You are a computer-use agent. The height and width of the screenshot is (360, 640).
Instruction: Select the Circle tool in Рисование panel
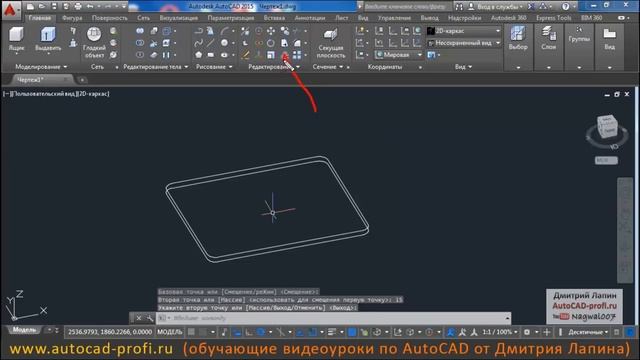[224, 43]
